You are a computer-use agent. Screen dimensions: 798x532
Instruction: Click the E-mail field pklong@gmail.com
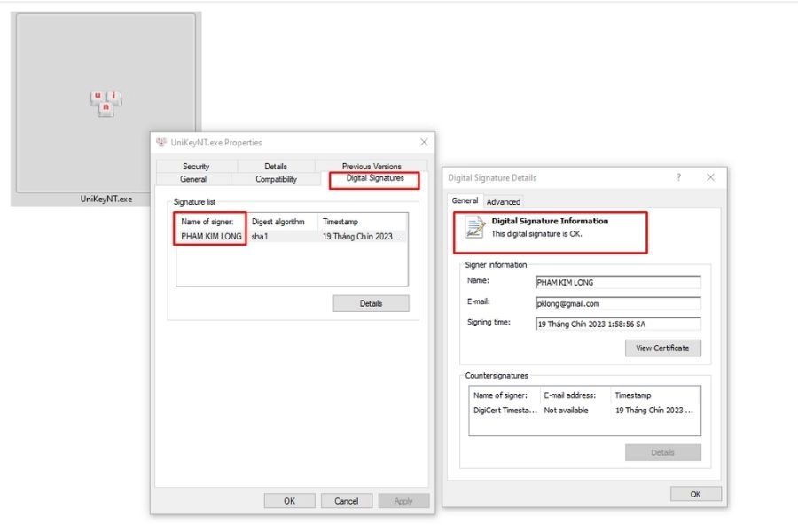tap(618, 303)
